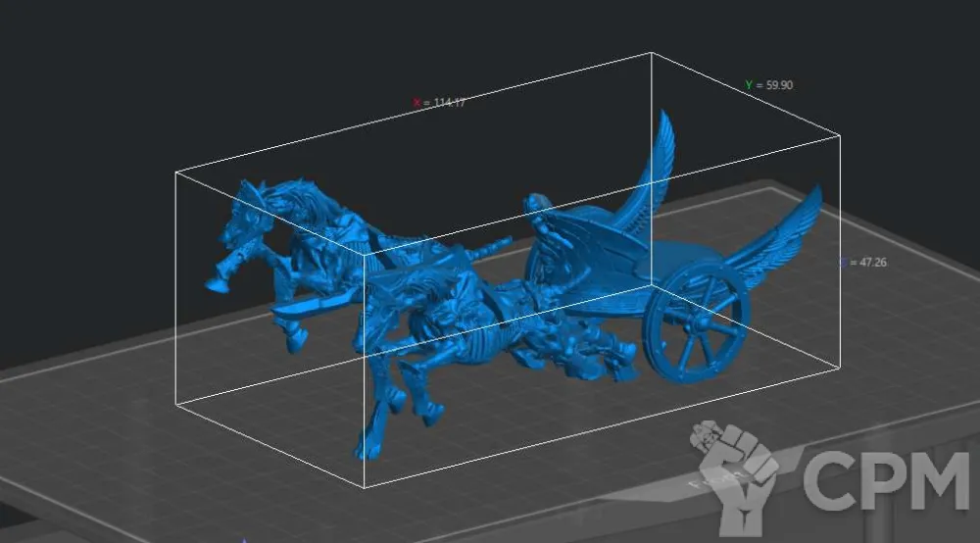The width and height of the screenshot is (980, 543).
Task: Click the front horse's lowest hoof
Action: (367, 449)
